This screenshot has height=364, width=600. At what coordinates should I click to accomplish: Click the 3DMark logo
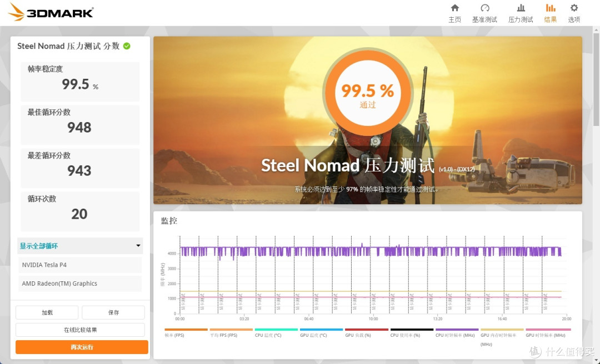point(51,12)
